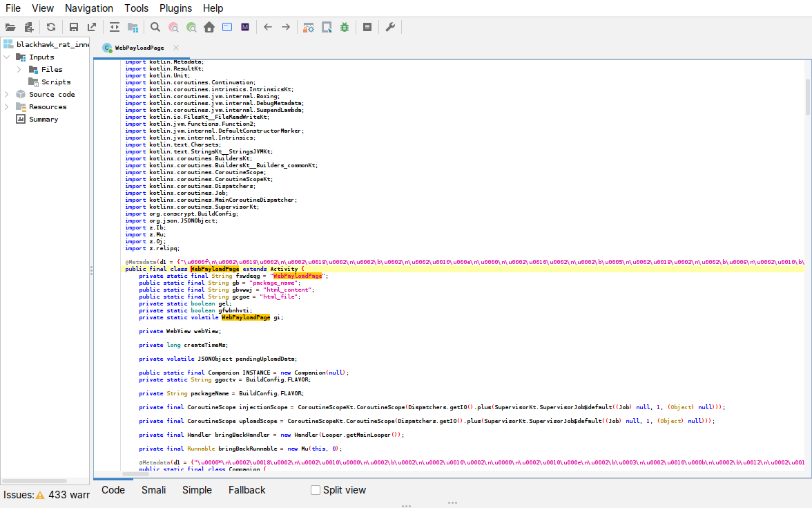Click the open file folder icon

(x=10, y=28)
